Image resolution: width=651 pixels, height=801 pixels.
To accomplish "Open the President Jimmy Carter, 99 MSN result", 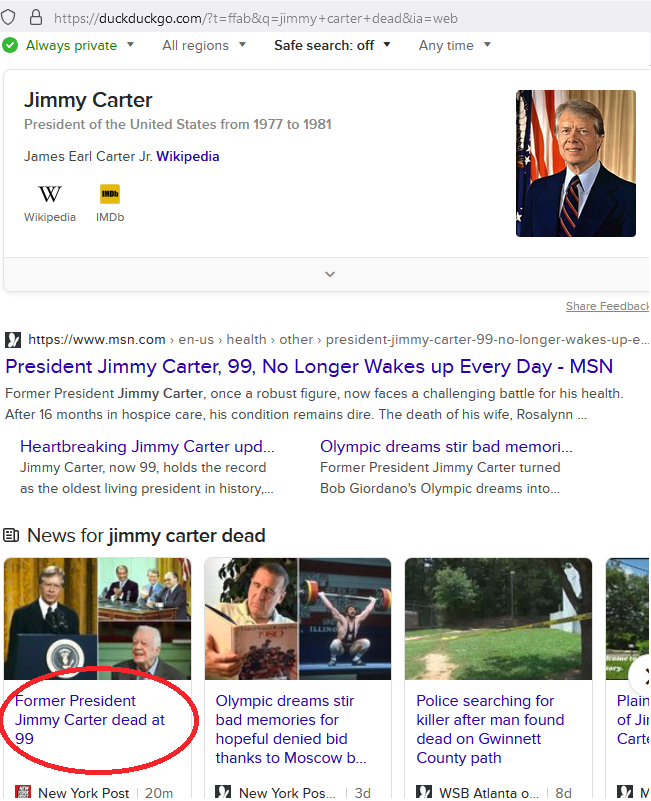I will coord(309,367).
